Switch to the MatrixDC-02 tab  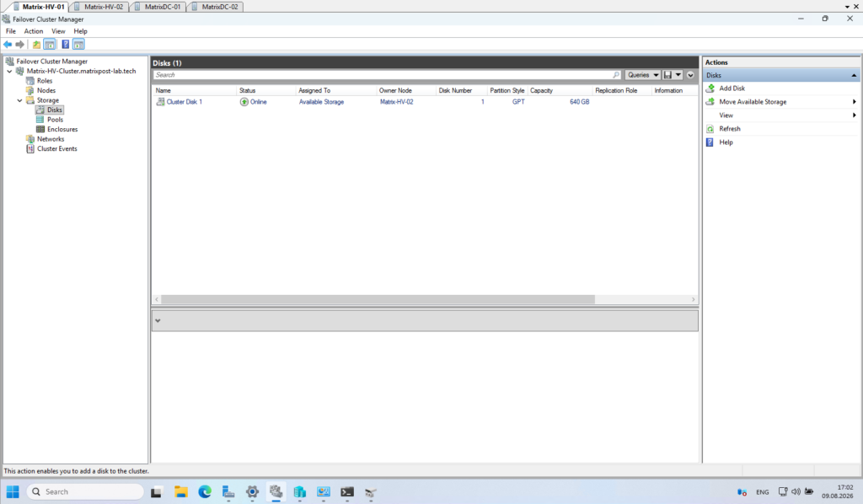(215, 7)
